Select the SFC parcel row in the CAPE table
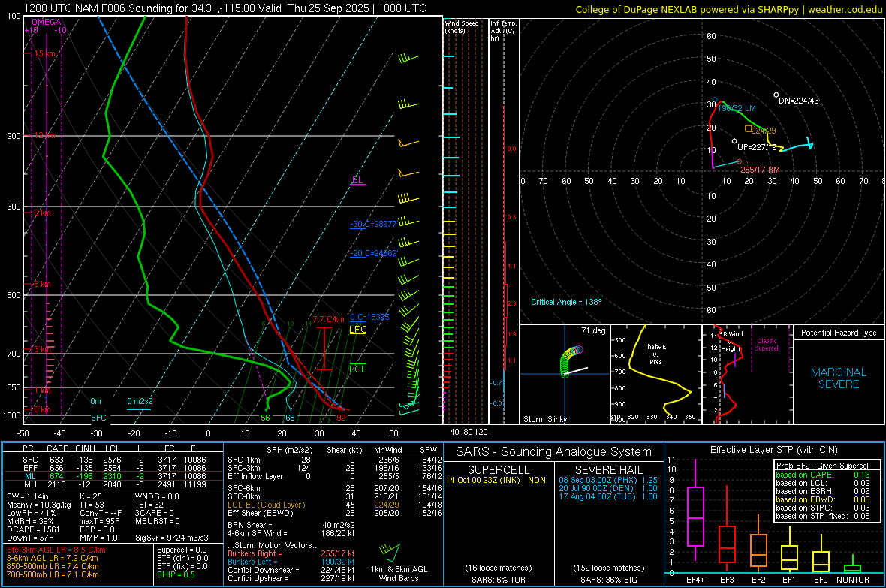The image size is (886, 588). click(113, 460)
